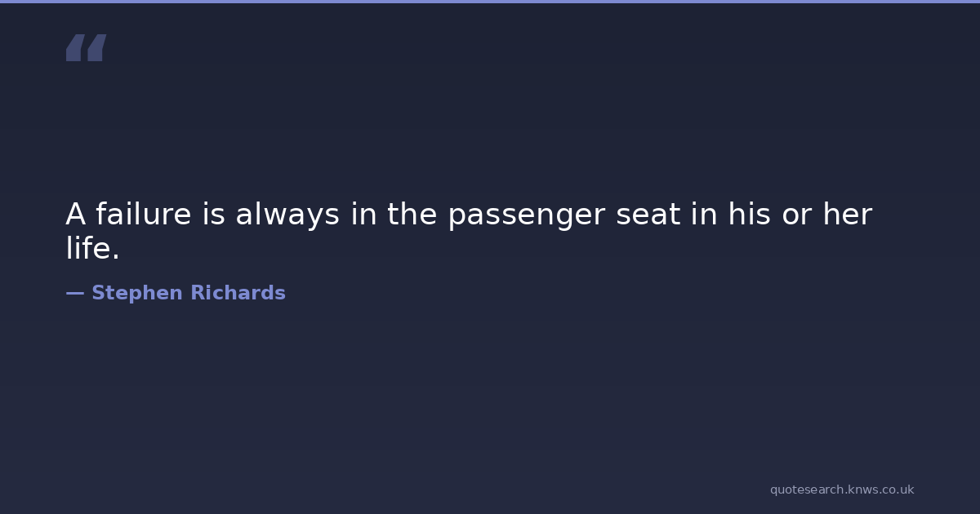Click the first name "Stephen" in the attribution
Screen dimensions: 980x514
137,293
